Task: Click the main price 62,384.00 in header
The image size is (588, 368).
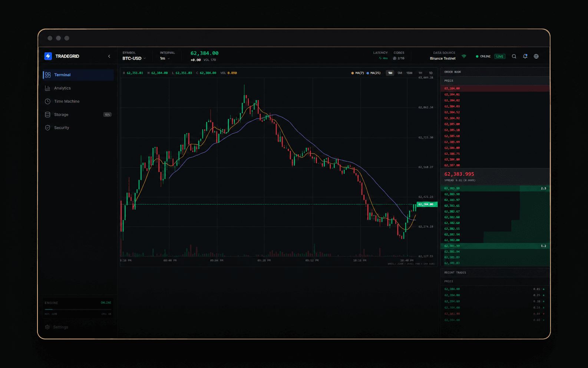Action: [x=204, y=53]
